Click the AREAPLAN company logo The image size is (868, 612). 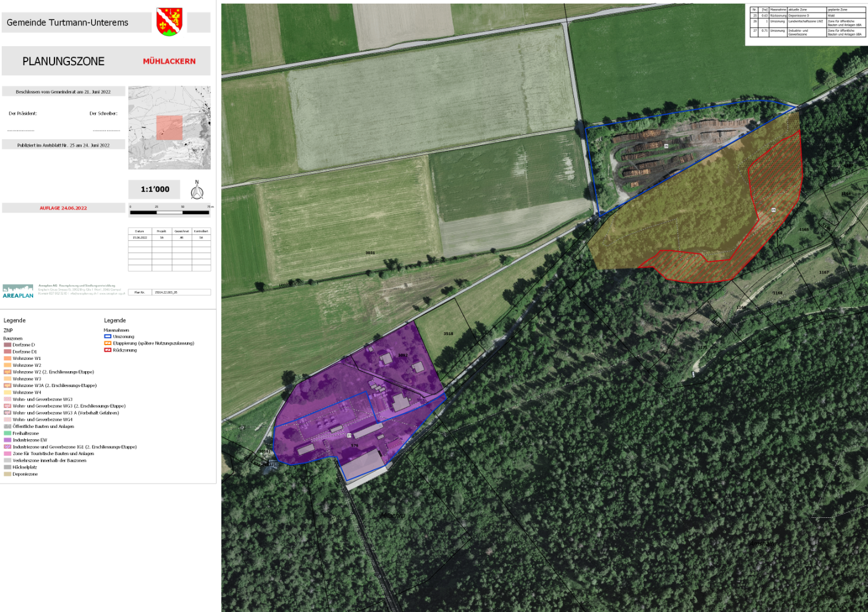pos(18,291)
